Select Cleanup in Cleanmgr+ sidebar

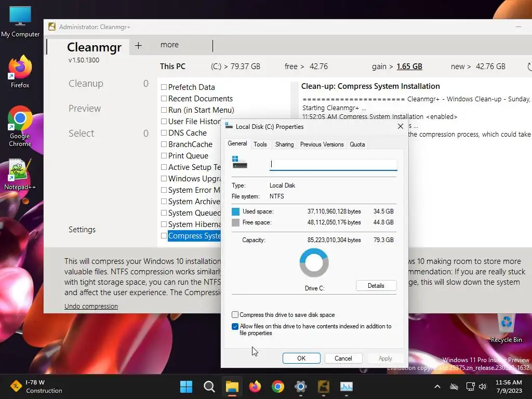point(86,84)
